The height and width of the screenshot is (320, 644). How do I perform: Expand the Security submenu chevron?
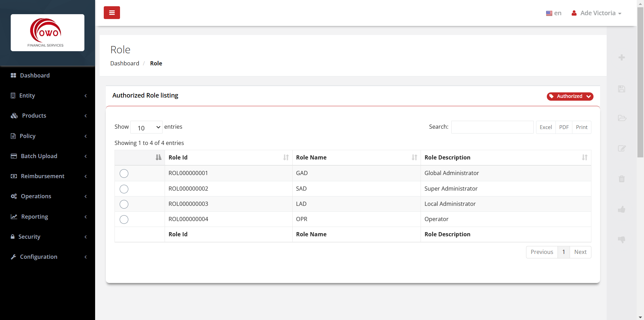[85, 237]
